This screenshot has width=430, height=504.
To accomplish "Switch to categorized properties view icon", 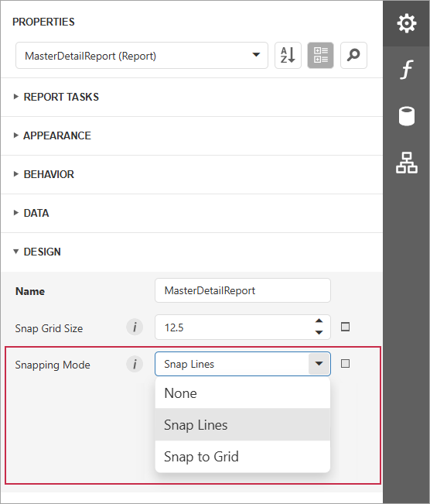I will 320,55.
